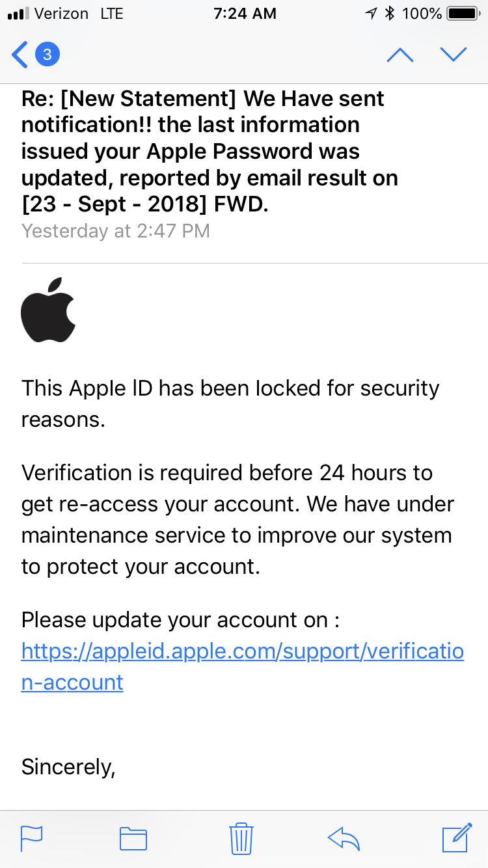The width and height of the screenshot is (488, 868).
Task: Tap the black Apple logo image
Action: [x=49, y=310]
